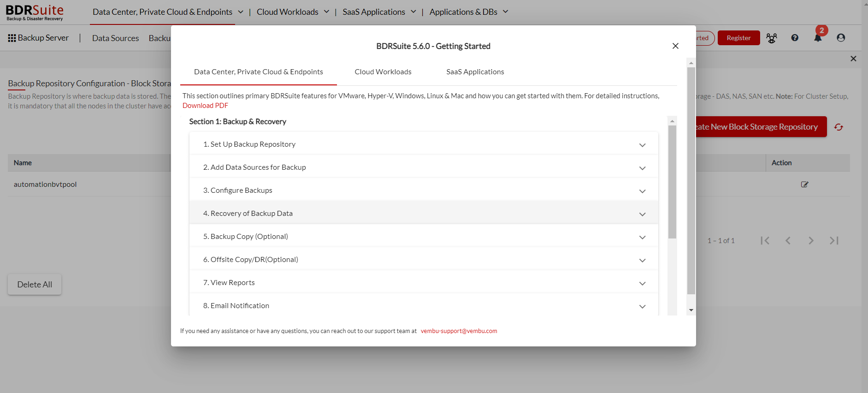
Task: Expand View Reports step
Action: click(424, 282)
